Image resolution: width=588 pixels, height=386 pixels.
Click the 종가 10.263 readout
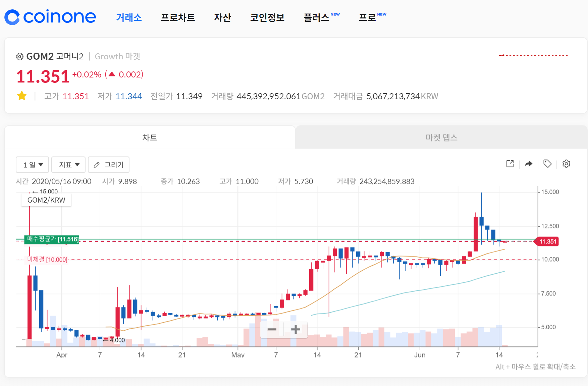coord(180,181)
